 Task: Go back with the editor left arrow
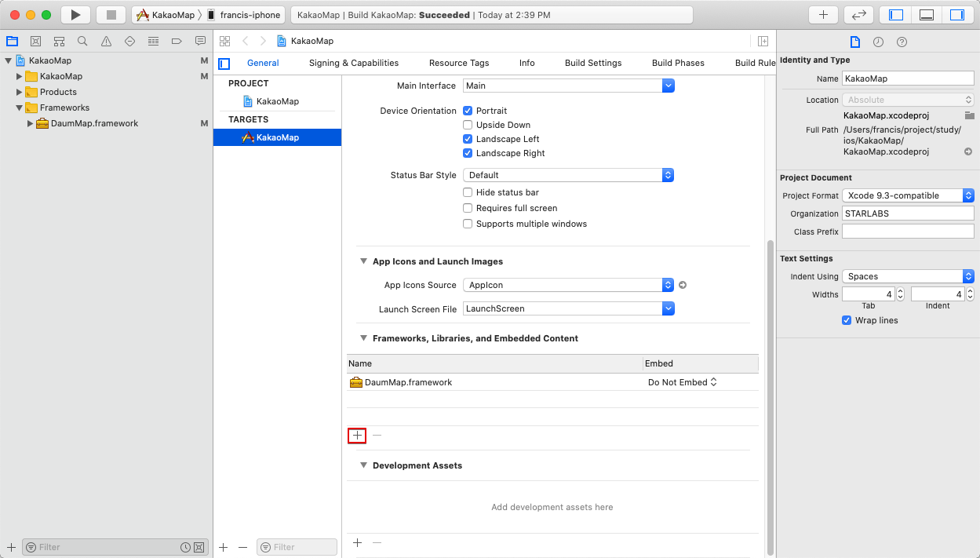(246, 41)
